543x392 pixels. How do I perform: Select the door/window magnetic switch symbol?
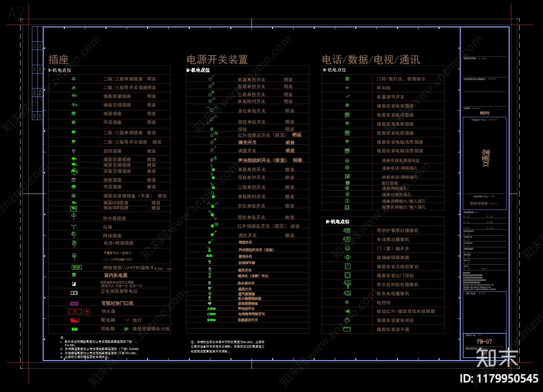[x=347, y=248]
